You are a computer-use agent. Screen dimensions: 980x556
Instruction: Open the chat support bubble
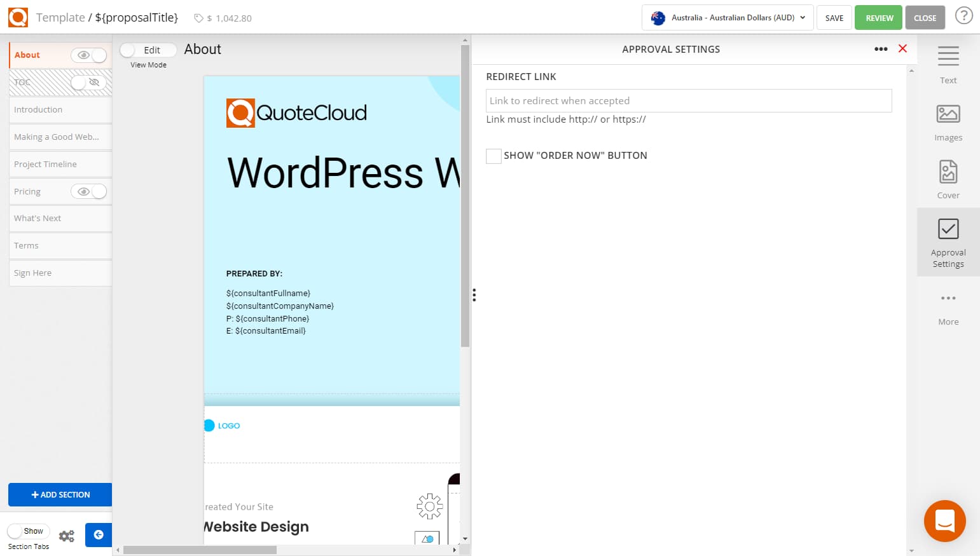click(x=944, y=520)
